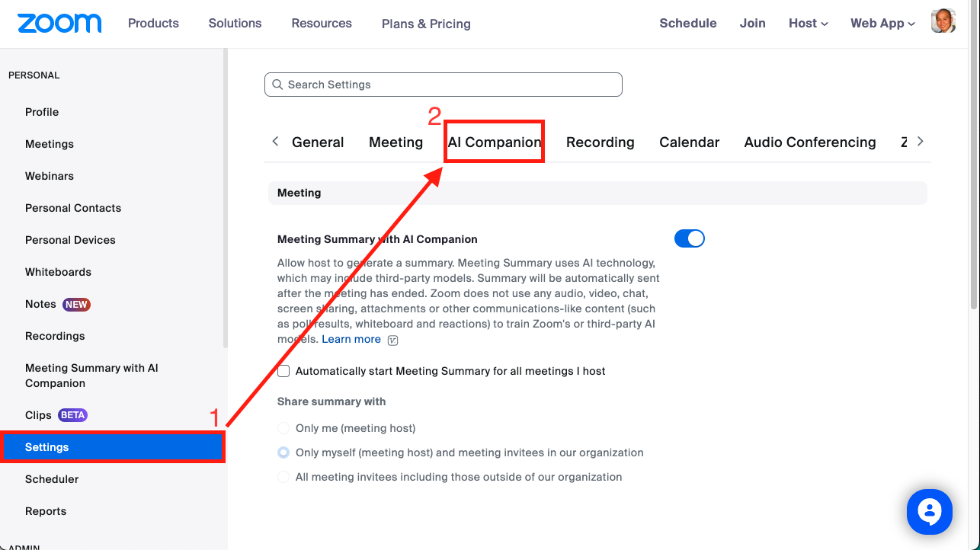Open the Learn more link
Viewport: 980px width, 550px height.
pos(351,339)
